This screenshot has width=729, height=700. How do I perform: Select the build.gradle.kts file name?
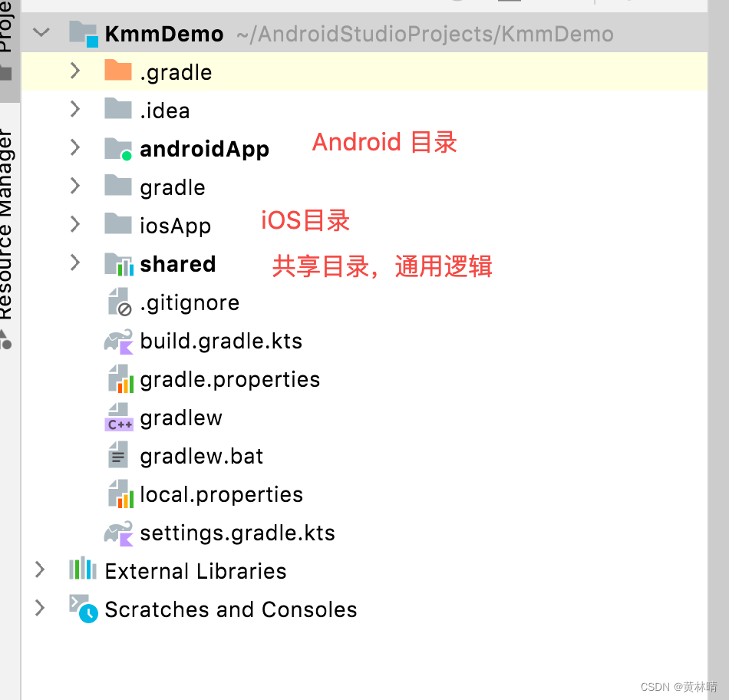coord(221,341)
